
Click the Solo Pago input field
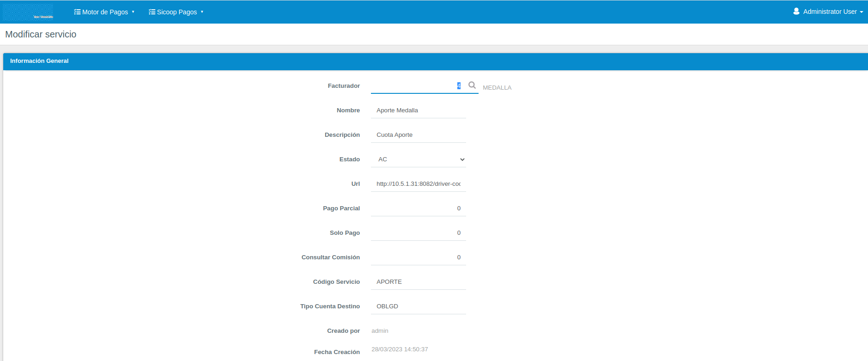pos(418,233)
